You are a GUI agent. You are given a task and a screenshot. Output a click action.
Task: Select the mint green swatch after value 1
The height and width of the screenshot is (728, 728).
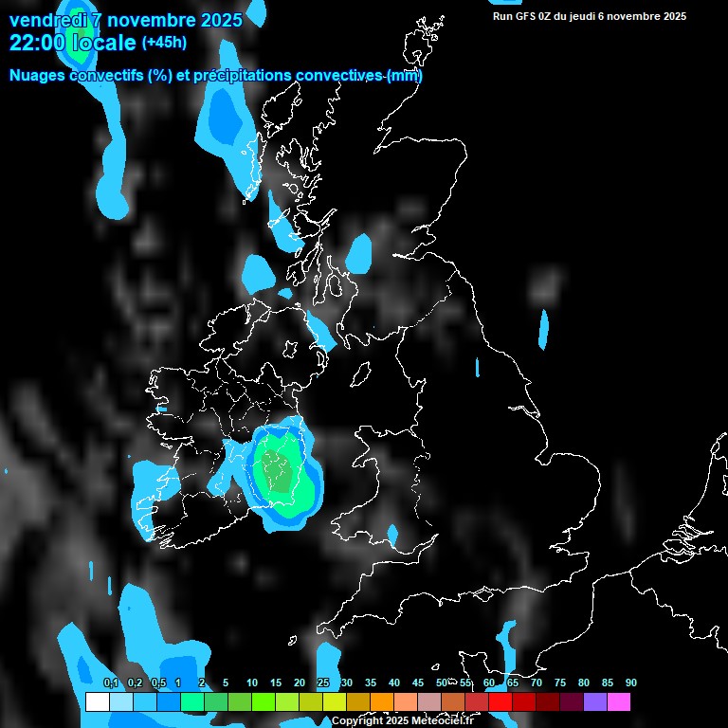[x=191, y=701]
